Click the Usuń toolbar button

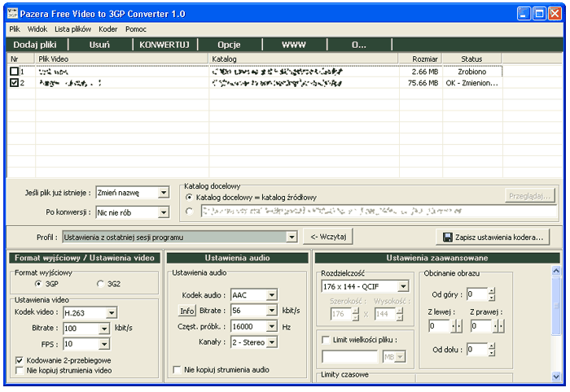click(99, 45)
